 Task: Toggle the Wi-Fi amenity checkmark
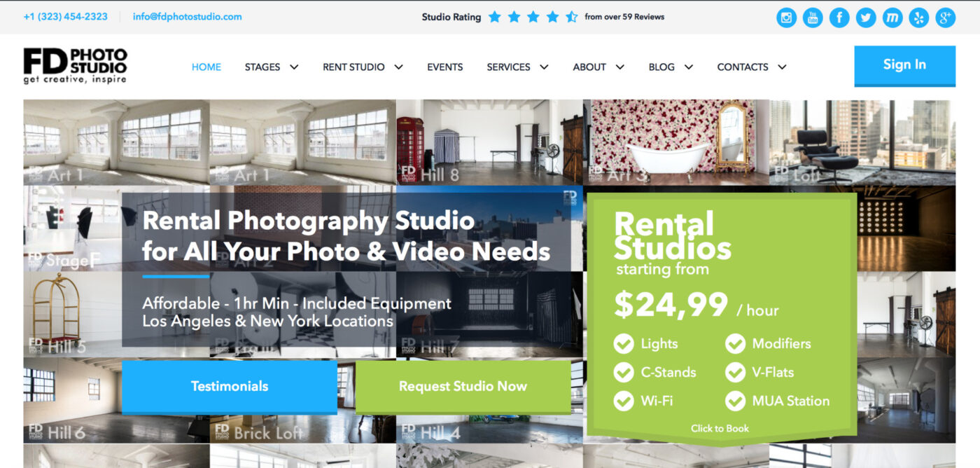(624, 401)
